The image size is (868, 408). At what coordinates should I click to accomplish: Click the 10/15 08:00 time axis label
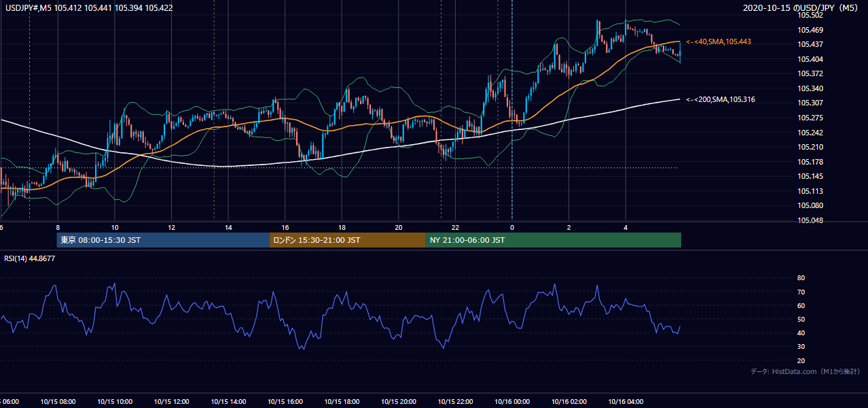pos(58,401)
